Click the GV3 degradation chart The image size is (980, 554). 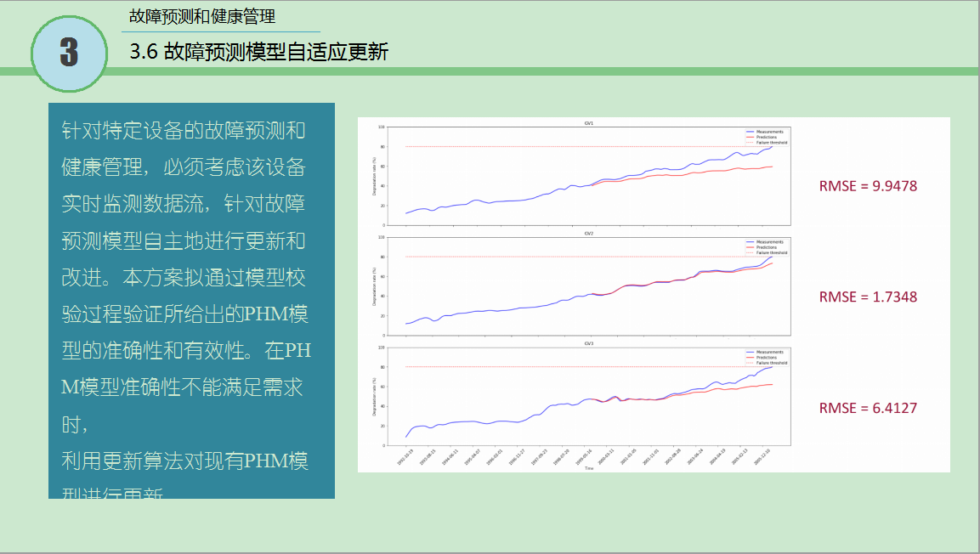[589, 396]
